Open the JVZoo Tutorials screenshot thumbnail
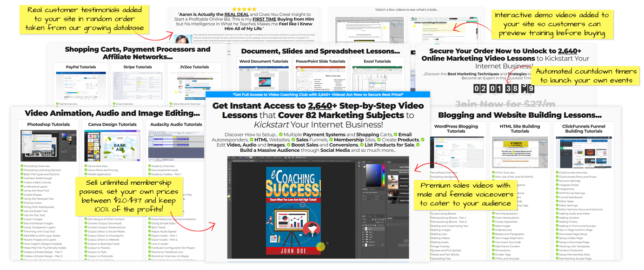Image resolution: width=644 pixels, height=270 pixels. [x=194, y=86]
